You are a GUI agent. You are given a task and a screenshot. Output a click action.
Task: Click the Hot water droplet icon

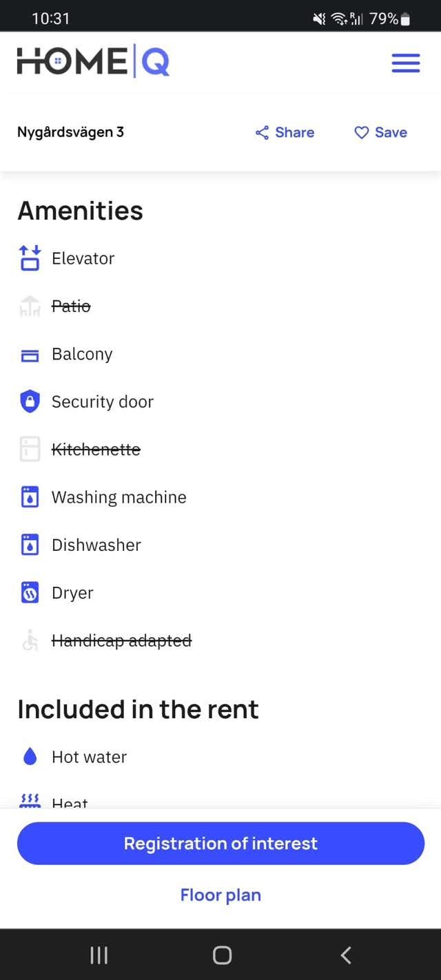pos(30,757)
